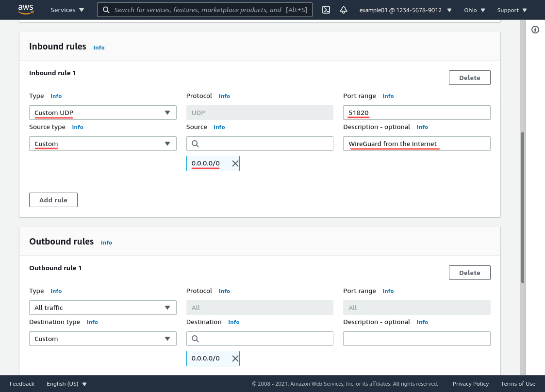Open the Ohio region menu
This screenshot has height=392, width=545.
pos(475,10)
